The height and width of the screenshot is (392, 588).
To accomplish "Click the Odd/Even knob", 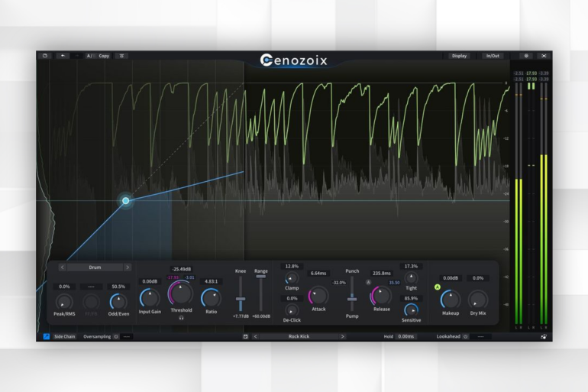I will click(x=118, y=303).
